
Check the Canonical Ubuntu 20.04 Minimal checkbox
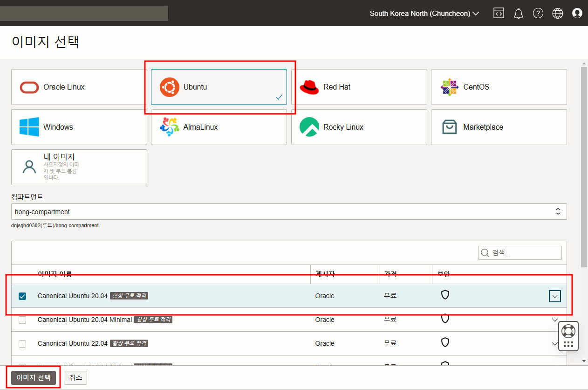[22, 320]
